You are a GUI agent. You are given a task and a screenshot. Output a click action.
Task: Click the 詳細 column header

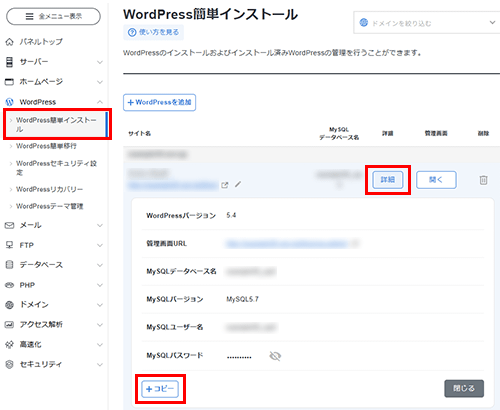388,133
